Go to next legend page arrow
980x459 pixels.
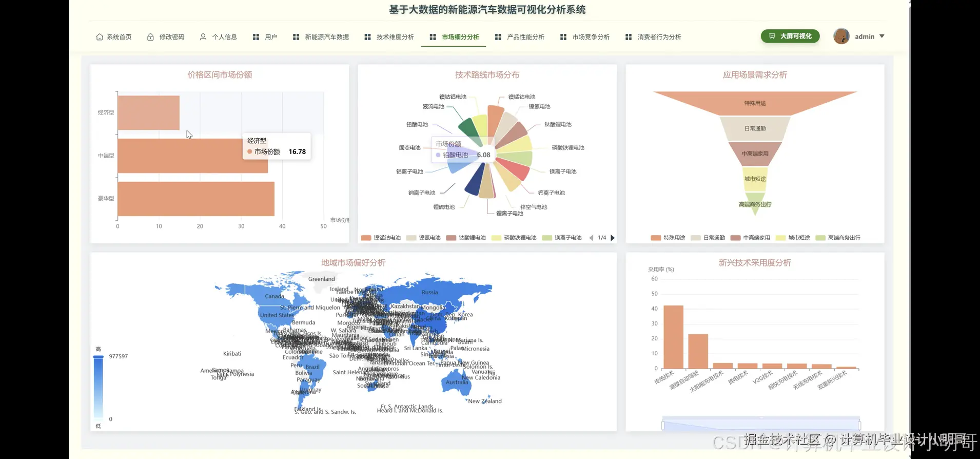(x=613, y=238)
